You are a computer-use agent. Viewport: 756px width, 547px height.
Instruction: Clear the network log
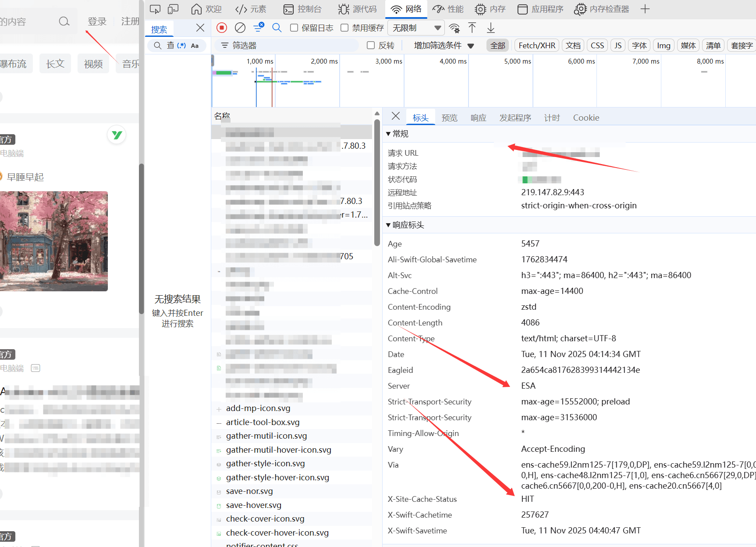(x=240, y=28)
